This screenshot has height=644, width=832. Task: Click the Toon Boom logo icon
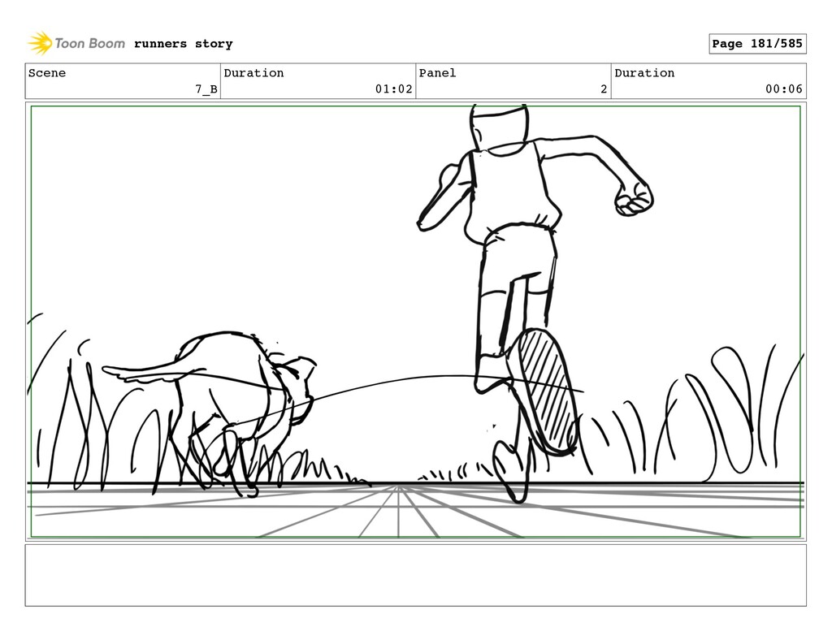41,43
